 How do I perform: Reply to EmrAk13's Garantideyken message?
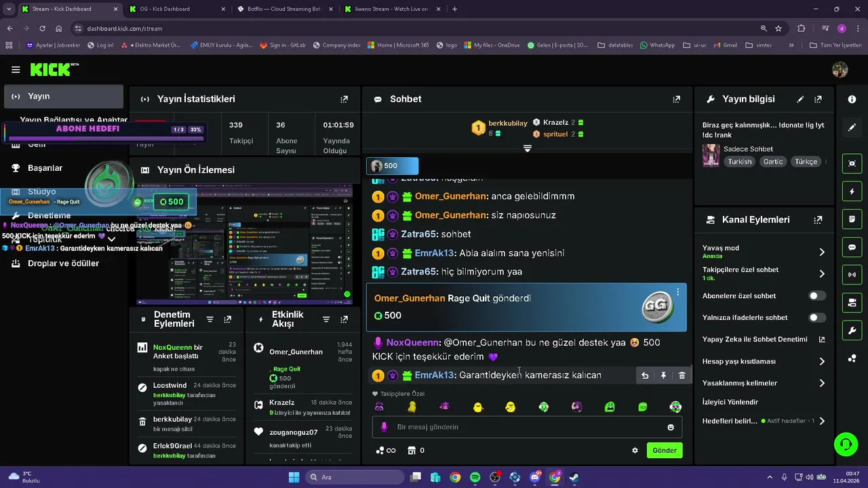click(x=645, y=375)
